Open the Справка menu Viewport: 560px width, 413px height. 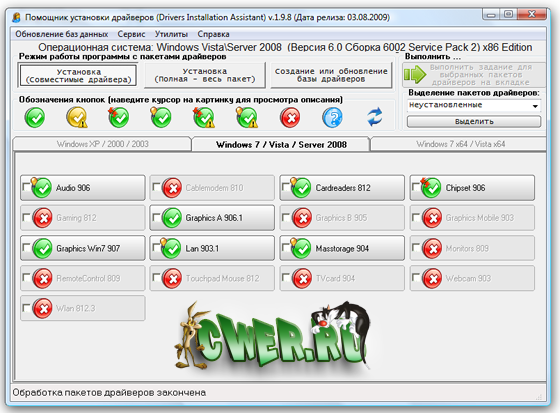pyautogui.click(x=213, y=34)
